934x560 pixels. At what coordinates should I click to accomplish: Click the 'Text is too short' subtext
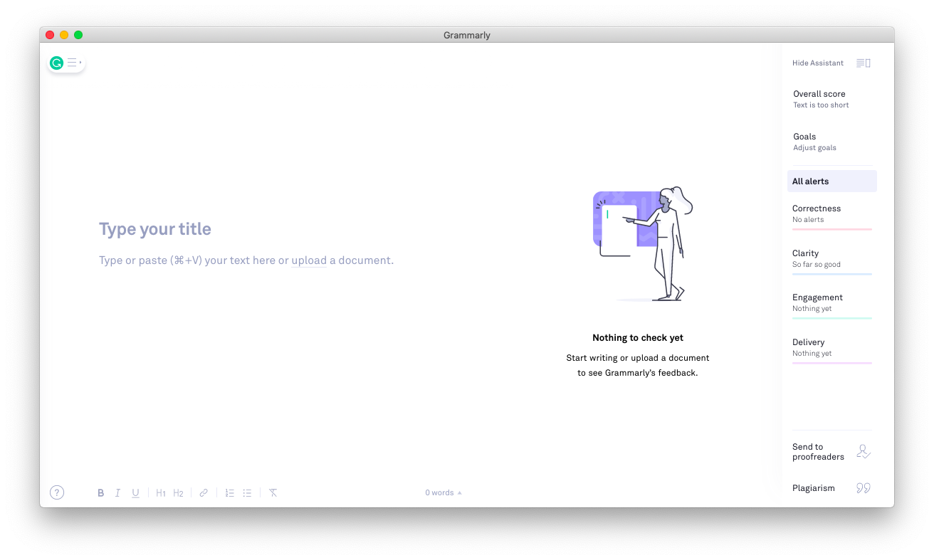(821, 105)
